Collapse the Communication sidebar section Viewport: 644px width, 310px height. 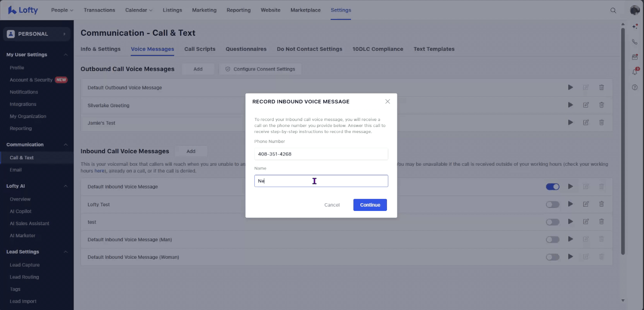click(x=65, y=145)
